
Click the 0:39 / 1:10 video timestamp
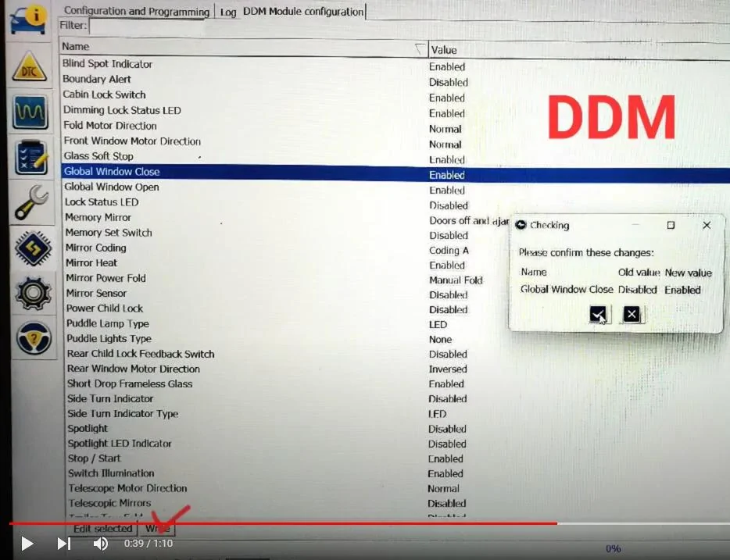tap(148, 544)
